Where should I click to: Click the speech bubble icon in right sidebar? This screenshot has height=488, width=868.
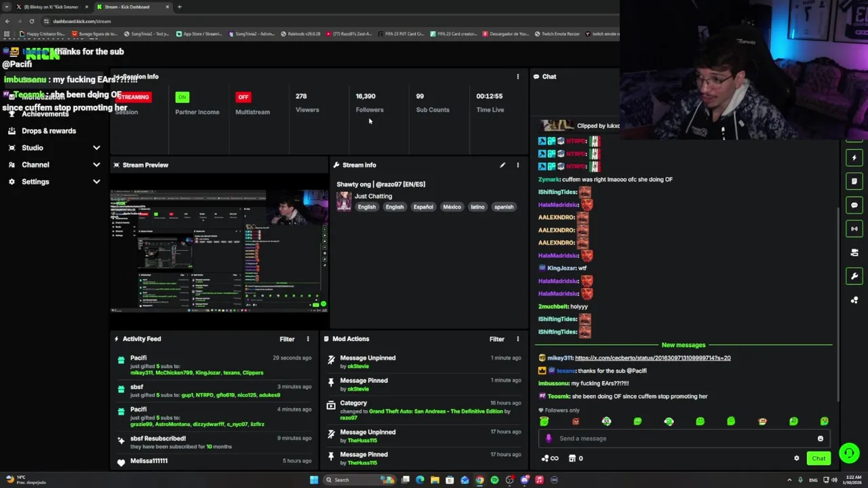pos(854,205)
